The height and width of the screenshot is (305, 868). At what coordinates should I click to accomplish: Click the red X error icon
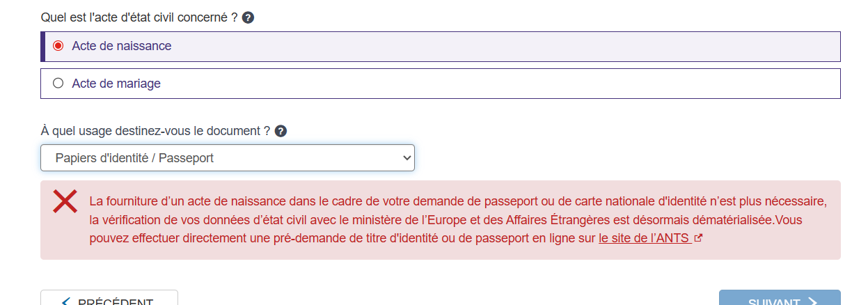(x=65, y=202)
